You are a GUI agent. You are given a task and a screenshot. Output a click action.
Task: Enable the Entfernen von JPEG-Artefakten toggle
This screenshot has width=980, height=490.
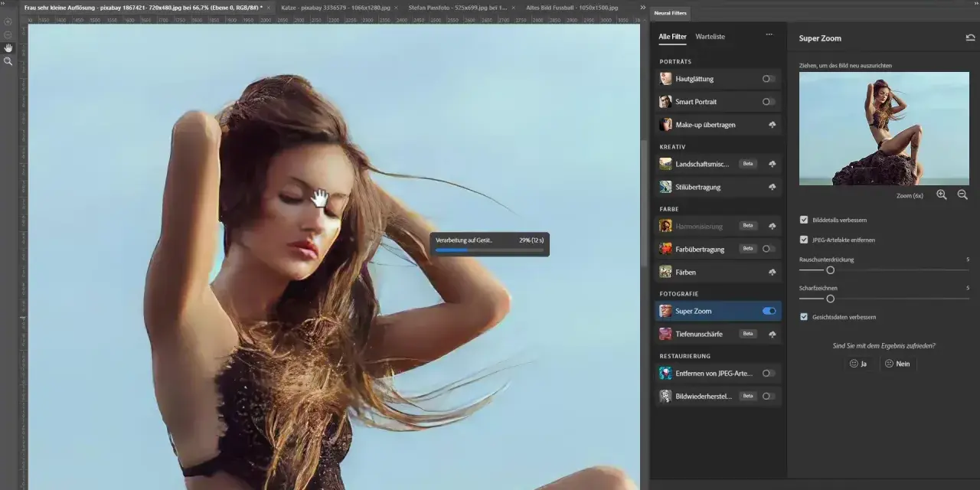click(x=769, y=373)
